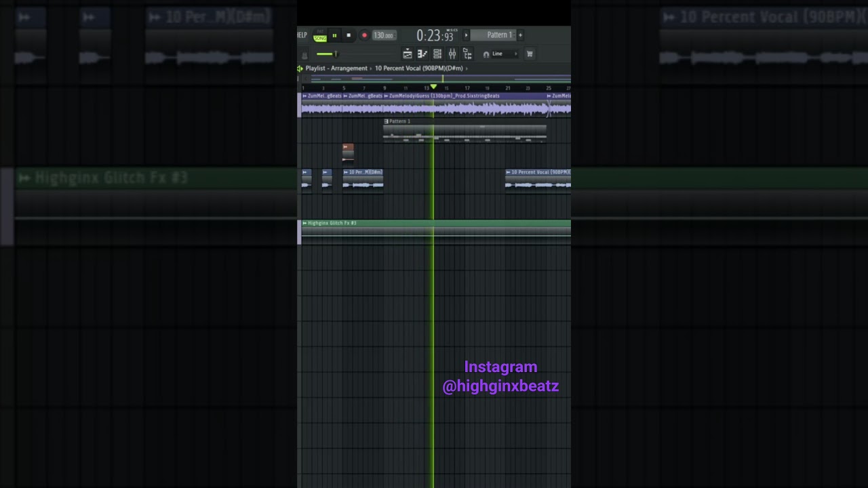Toggle the metronome icon

[304, 54]
